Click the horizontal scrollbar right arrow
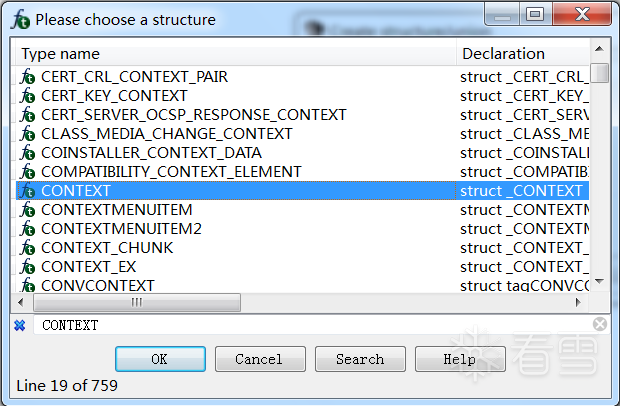 coord(578,302)
